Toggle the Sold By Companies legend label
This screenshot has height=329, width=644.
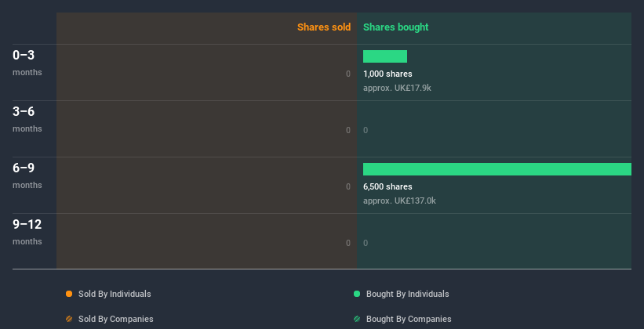point(116,319)
